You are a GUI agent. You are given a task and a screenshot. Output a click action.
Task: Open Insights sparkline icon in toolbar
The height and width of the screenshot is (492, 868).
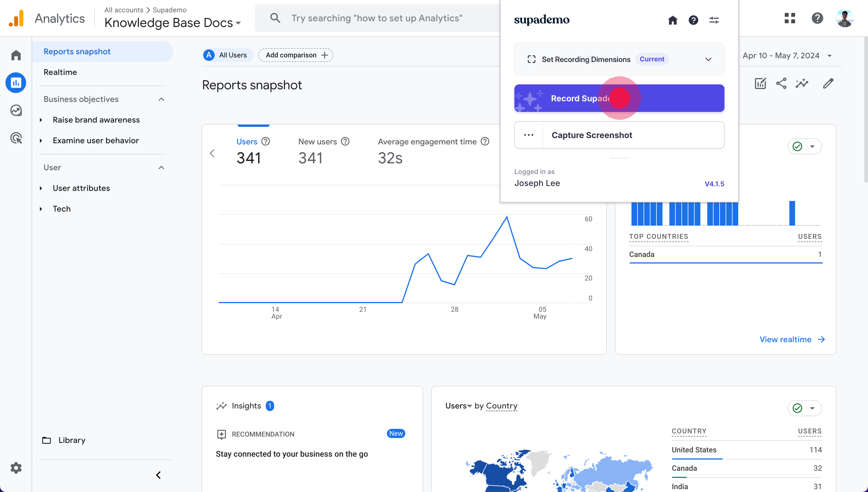801,84
